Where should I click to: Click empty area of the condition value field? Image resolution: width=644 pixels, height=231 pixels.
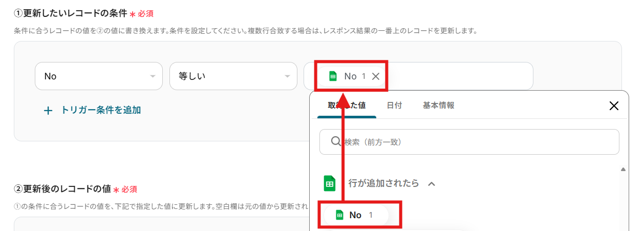pyautogui.click(x=461, y=76)
